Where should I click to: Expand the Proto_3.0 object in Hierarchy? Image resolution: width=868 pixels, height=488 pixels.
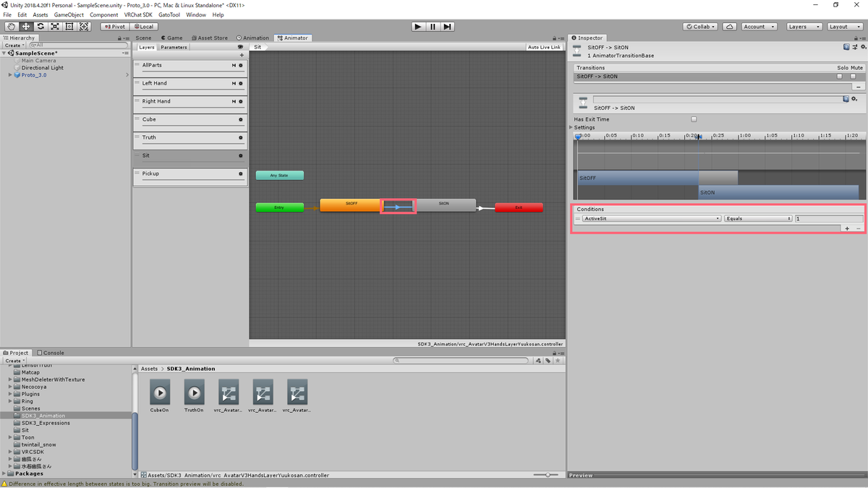(x=10, y=75)
